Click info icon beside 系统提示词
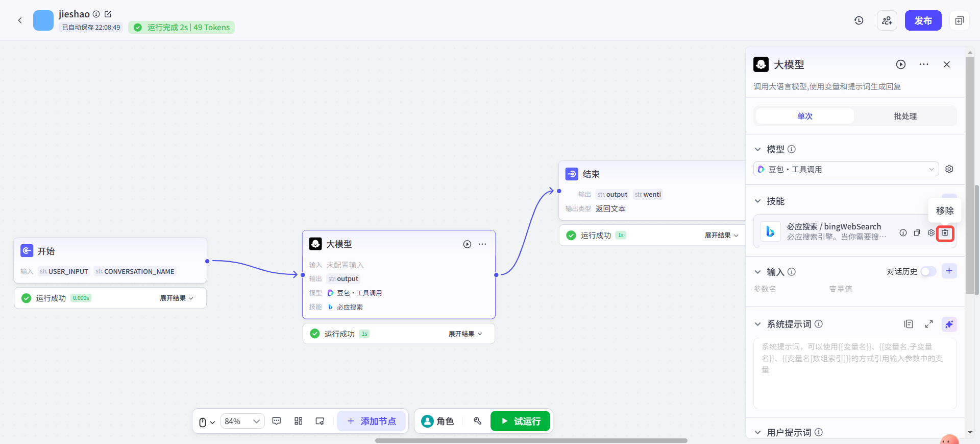The width and height of the screenshot is (980, 444). coord(819,324)
